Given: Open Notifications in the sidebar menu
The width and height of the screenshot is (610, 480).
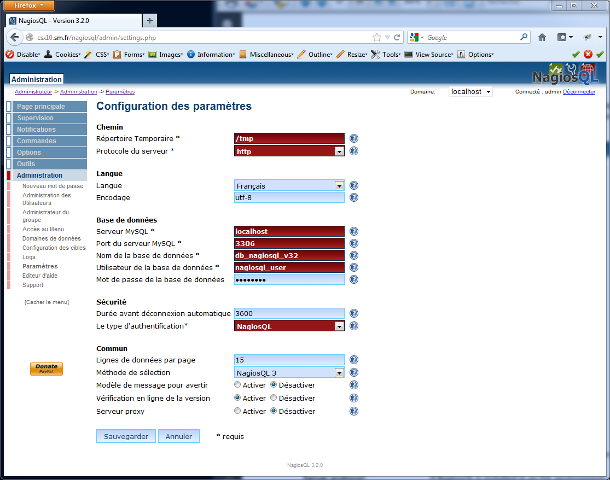Looking at the screenshot, I should [50, 130].
